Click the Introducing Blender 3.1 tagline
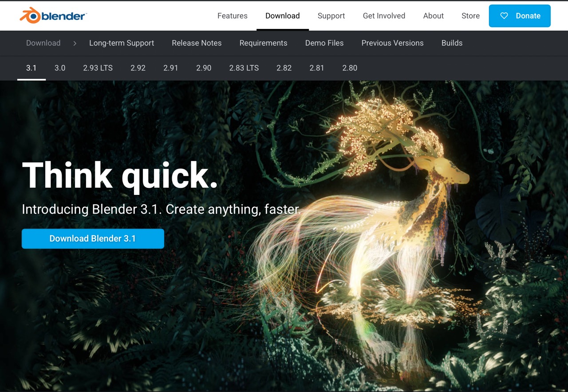 161,209
